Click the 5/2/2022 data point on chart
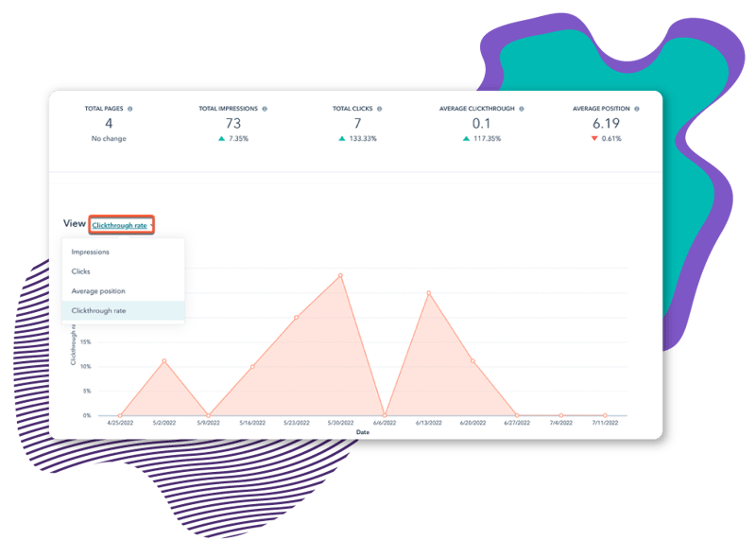The width and height of the screenshot is (756, 558). 163,361
